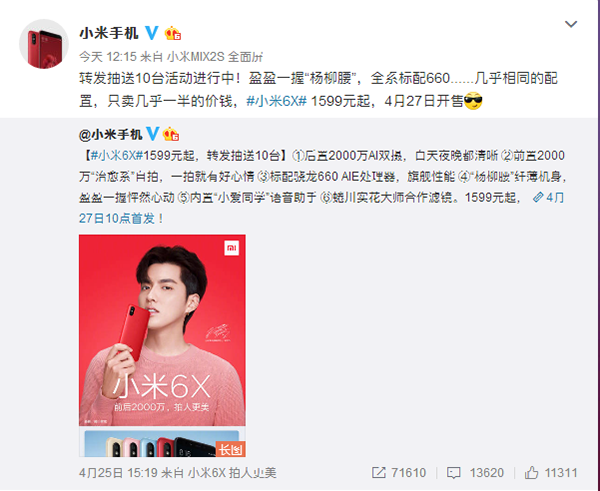Open the @小米手机 mention in the repost

pos(111,135)
